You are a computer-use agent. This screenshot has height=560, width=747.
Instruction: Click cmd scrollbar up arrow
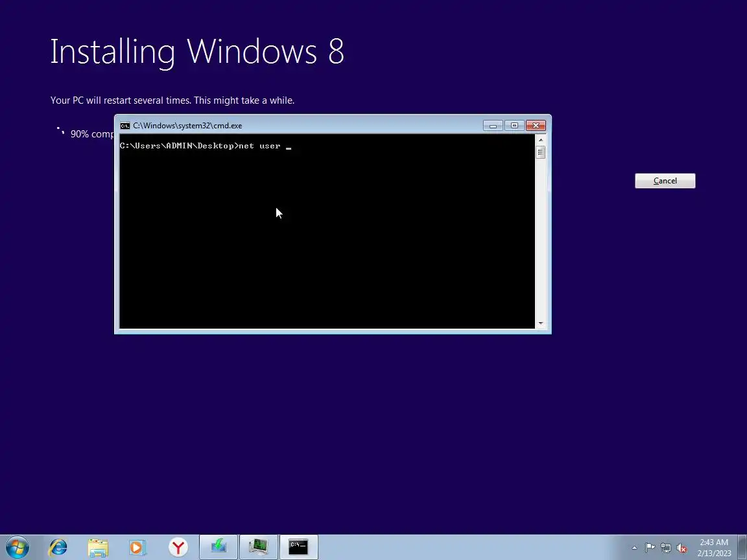point(540,140)
